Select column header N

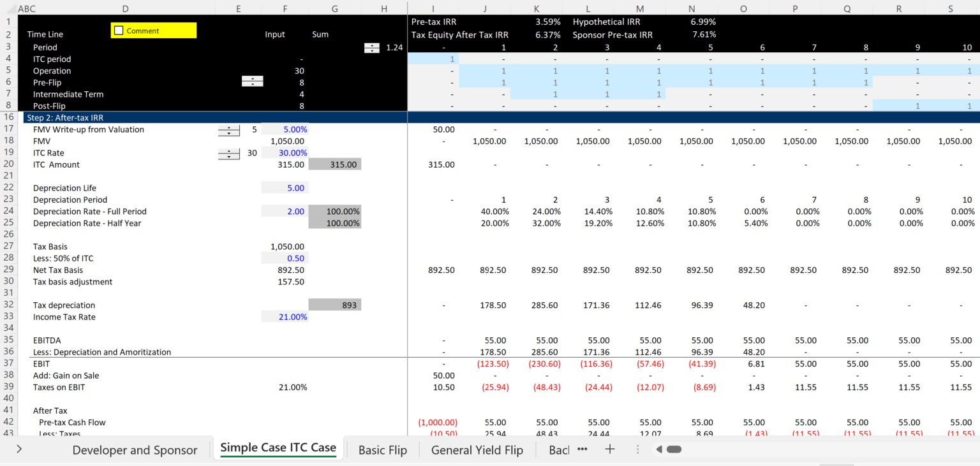click(x=692, y=8)
